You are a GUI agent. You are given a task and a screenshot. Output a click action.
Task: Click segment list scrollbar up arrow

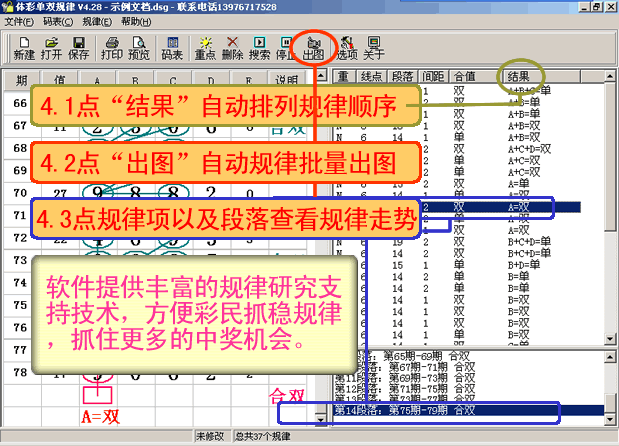point(610,357)
